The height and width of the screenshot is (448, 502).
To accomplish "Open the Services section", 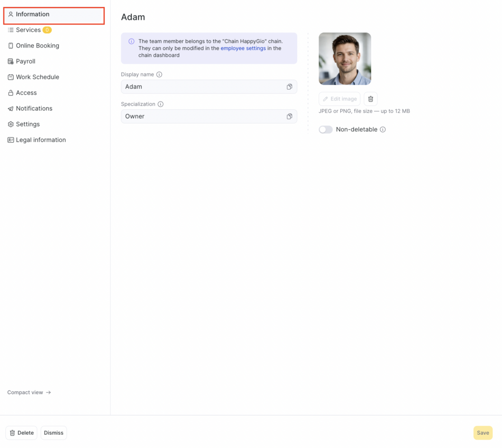I will click(28, 30).
